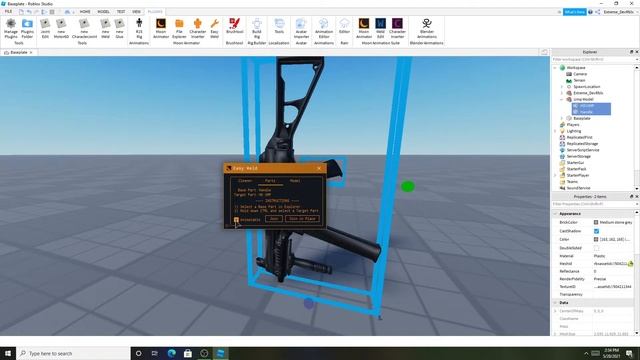
Task: Open the Easy Weld plugin
Action: click(x=215, y=28)
